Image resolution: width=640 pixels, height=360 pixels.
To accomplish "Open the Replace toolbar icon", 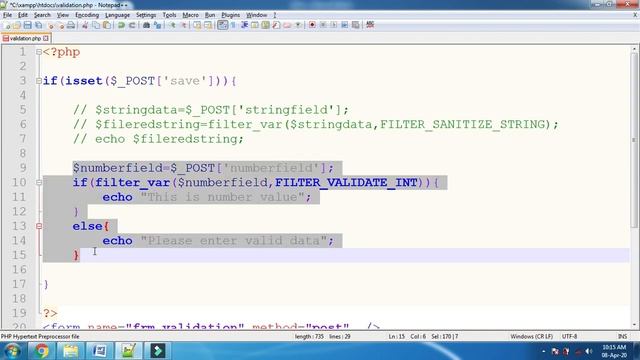I will coord(157,25).
